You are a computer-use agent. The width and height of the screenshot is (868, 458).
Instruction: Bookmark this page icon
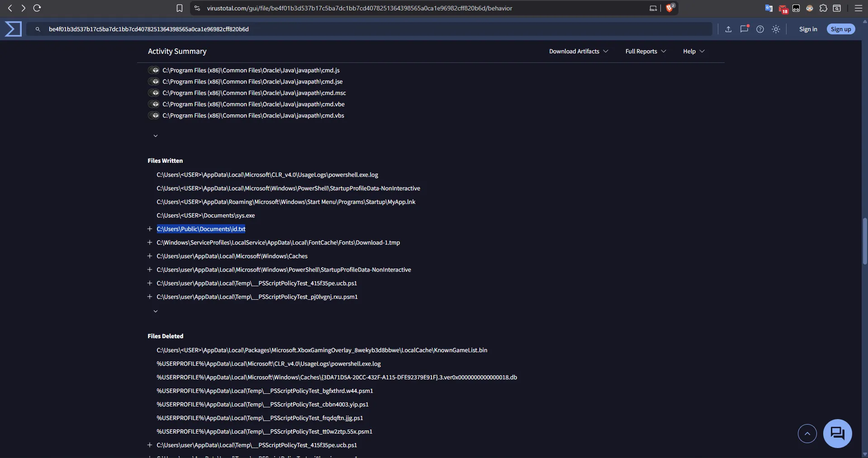tap(180, 8)
